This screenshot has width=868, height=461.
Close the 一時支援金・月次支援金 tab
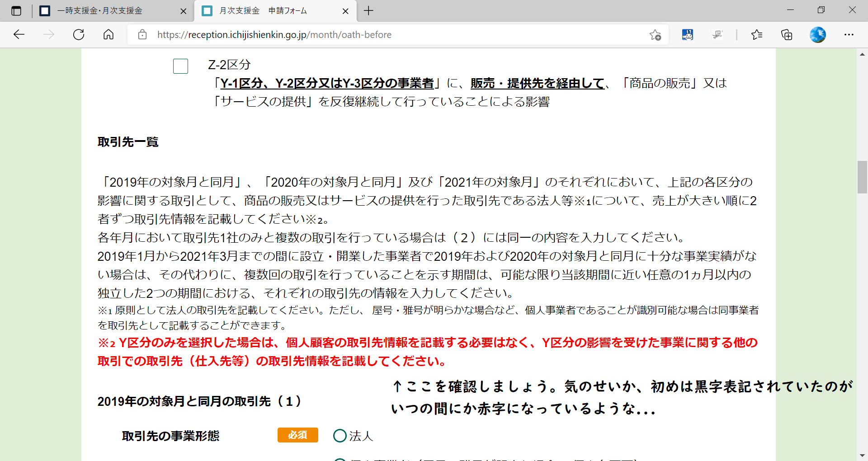click(x=183, y=11)
